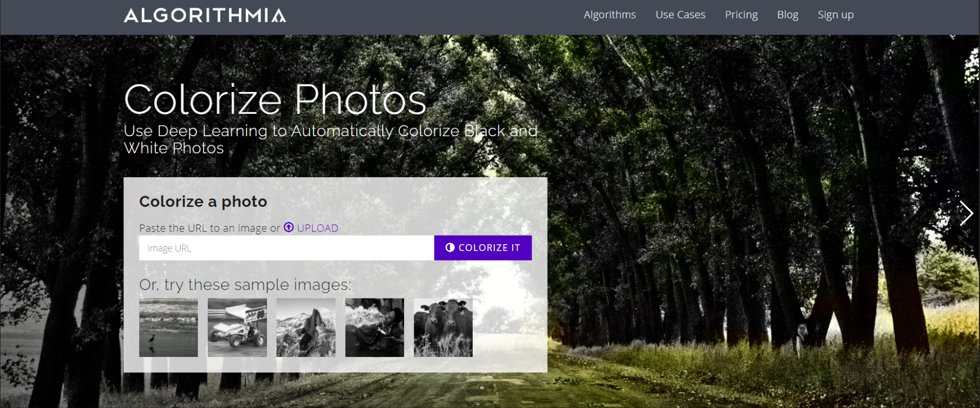This screenshot has width=980, height=408.
Task: Click the half-circle icon in Colorize It
Action: pyautogui.click(x=450, y=248)
